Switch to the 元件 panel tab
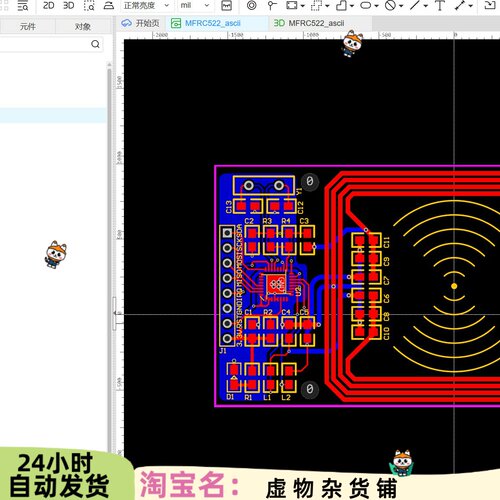Viewport: 500px width, 500px height. [x=28, y=26]
